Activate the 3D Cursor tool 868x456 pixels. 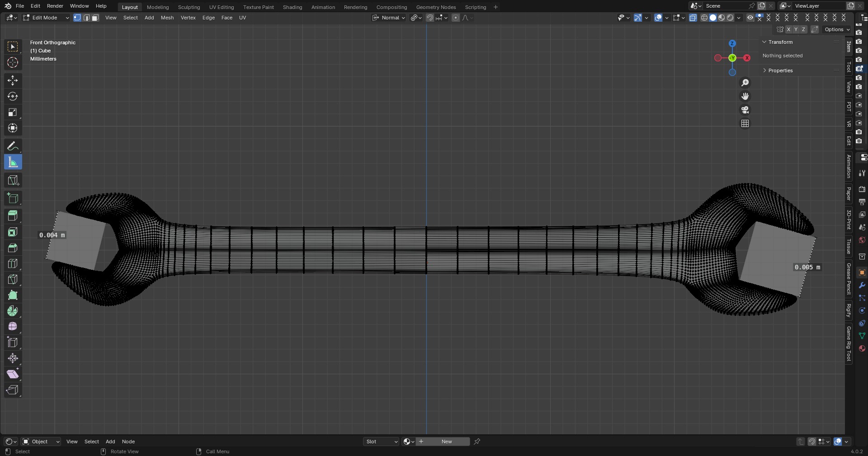pos(13,62)
